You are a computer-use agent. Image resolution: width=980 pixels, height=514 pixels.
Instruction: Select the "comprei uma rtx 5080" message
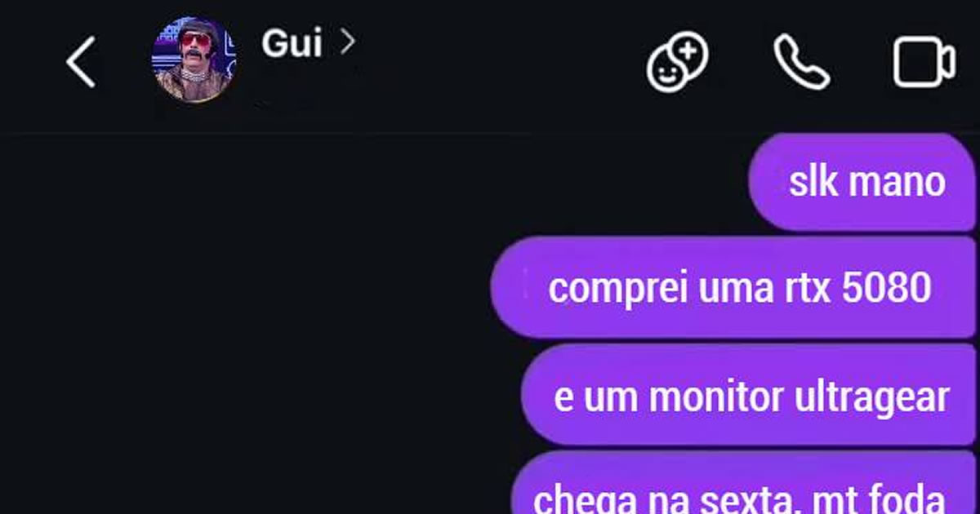click(x=733, y=287)
